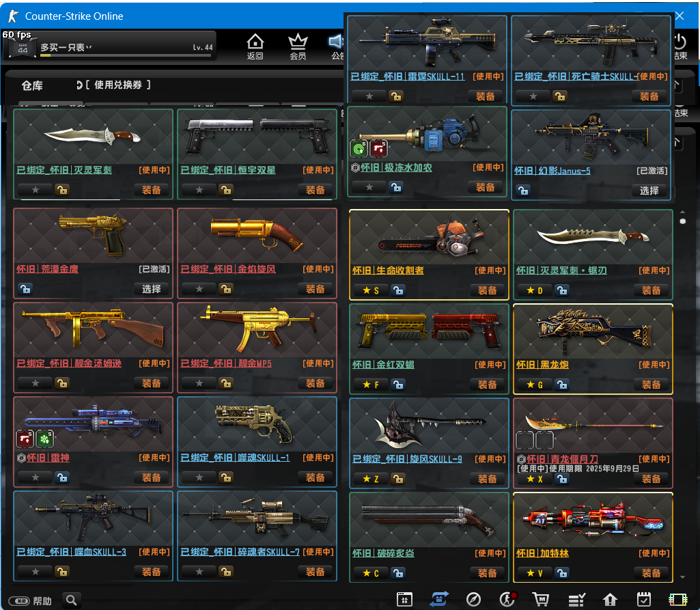700x610 pixels.
Task: Open the 已绑定_怀旧|噬魂SKULL-1 name link
Action: point(235,458)
